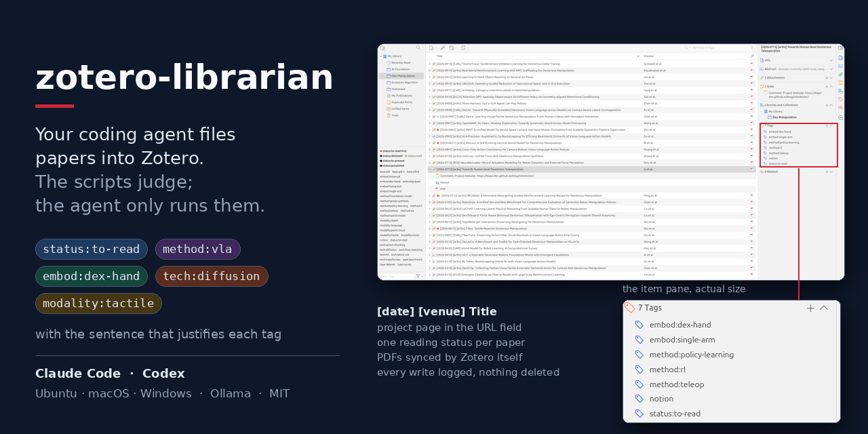Select Recently Read in collection tree
The height and width of the screenshot is (434, 868).
401,62
